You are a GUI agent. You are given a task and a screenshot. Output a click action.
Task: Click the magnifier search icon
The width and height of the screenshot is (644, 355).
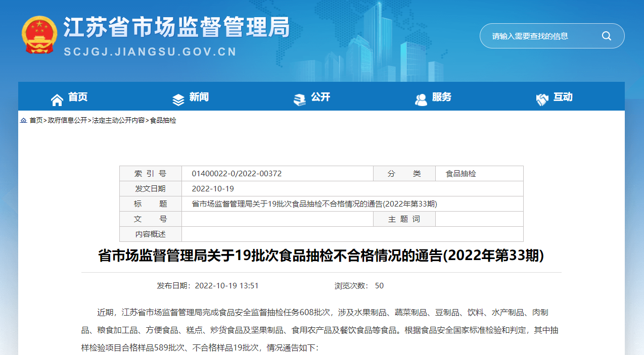pyautogui.click(x=606, y=36)
